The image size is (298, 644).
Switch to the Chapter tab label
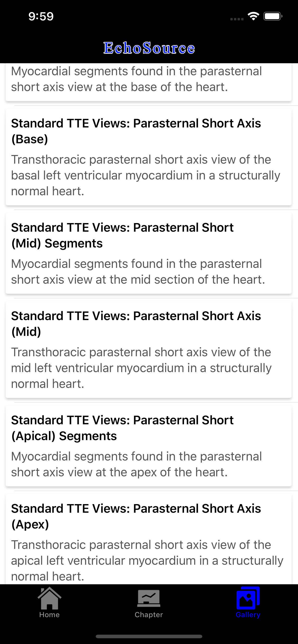click(149, 615)
